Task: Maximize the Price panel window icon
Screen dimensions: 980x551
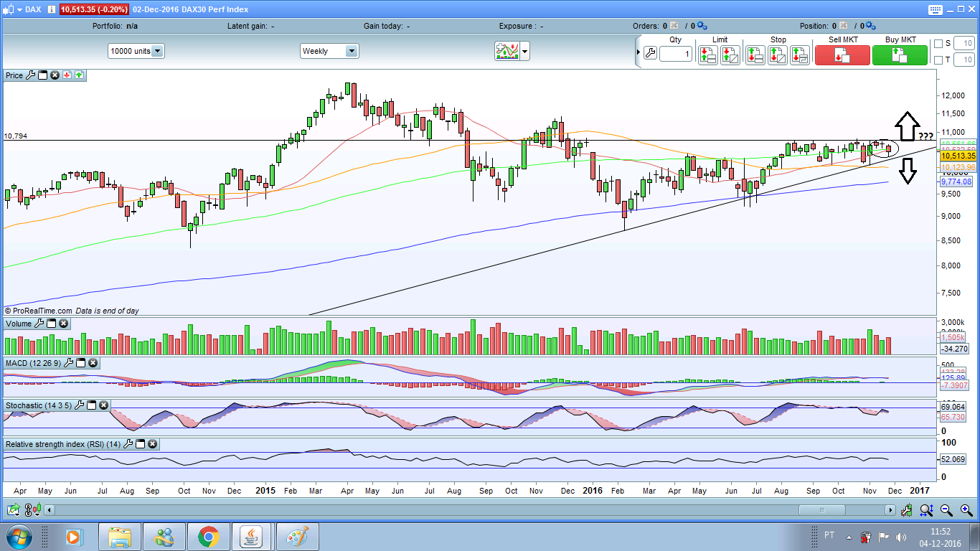Action: coord(42,75)
